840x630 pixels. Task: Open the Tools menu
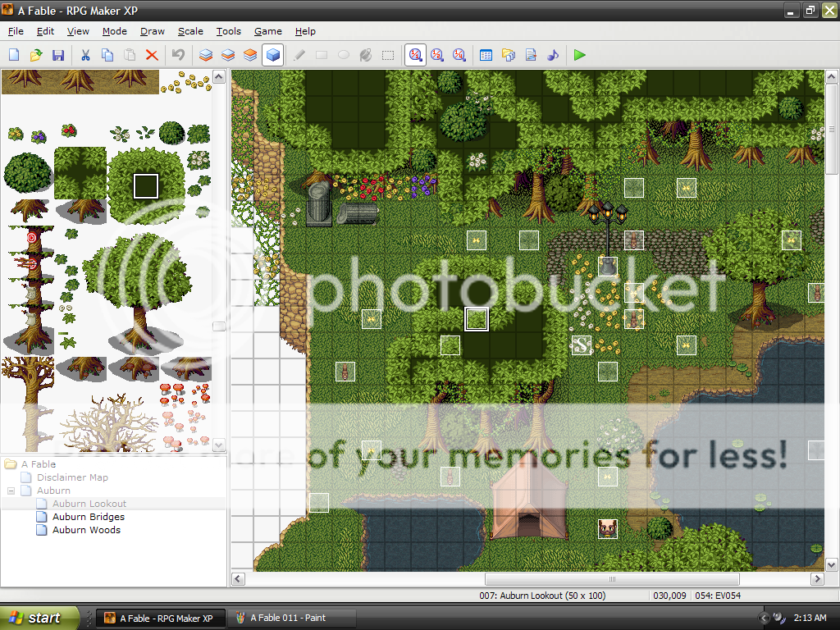228,31
